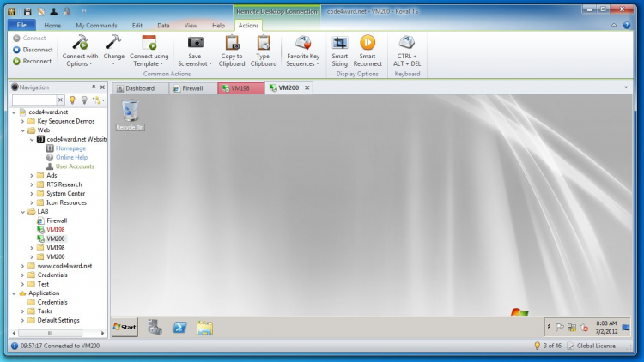Click Type Clipboard
This screenshot has width=644, height=362.
(264, 51)
